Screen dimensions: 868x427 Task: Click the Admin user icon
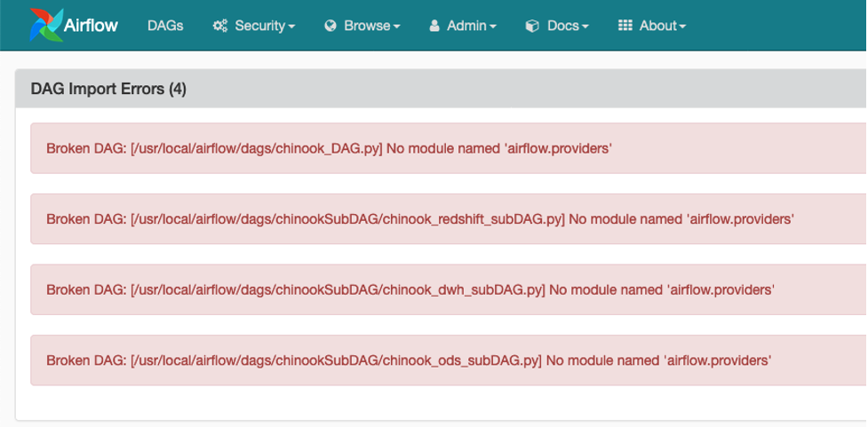(434, 26)
